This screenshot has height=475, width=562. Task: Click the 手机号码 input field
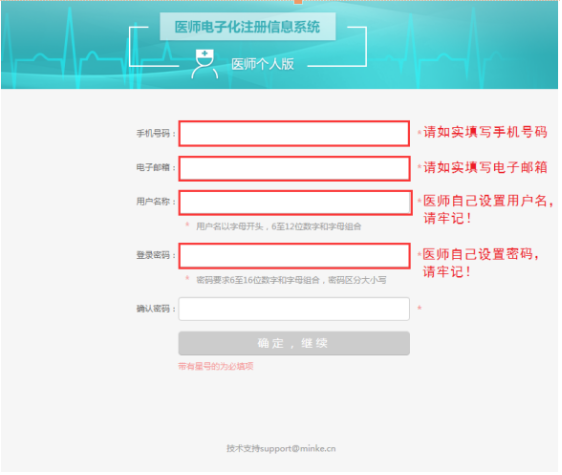[x=294, y=133]
